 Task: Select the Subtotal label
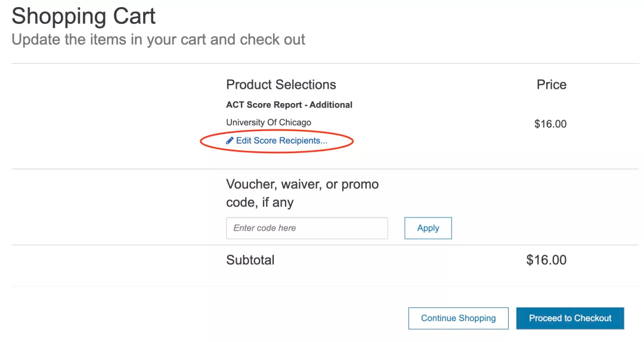250,260
